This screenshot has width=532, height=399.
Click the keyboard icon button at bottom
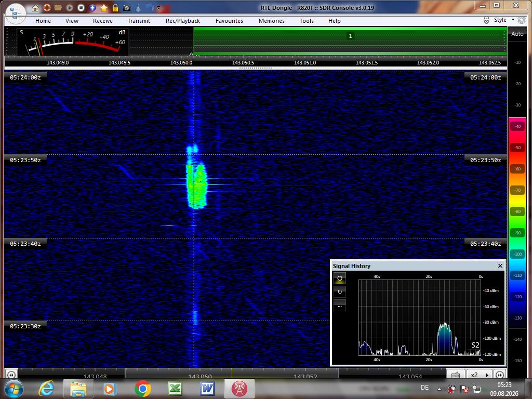coord(456,375)
